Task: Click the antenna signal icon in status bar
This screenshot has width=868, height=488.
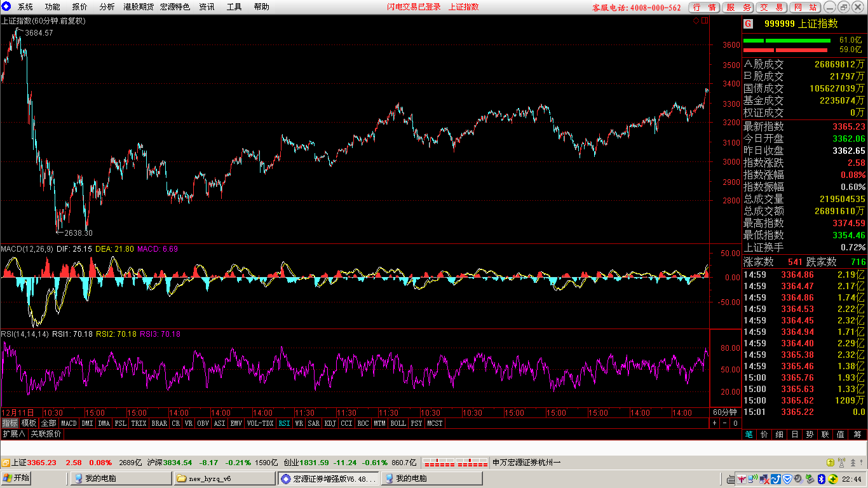Action: pyautogui.click(x=841, y=463)
